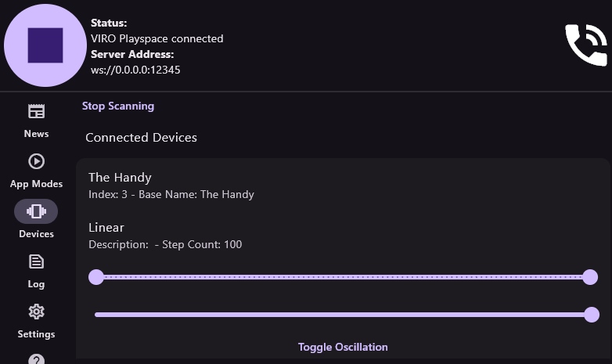
Task: Select the Devices vibration icon
Action: (36, 211)
